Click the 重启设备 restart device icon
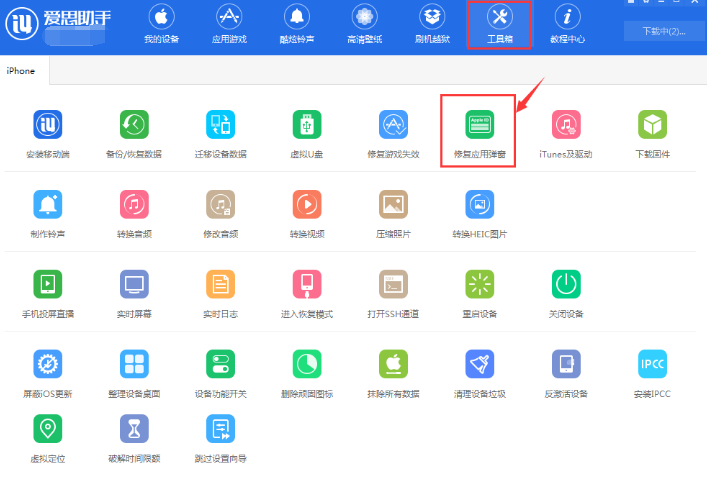 point(479,284)
